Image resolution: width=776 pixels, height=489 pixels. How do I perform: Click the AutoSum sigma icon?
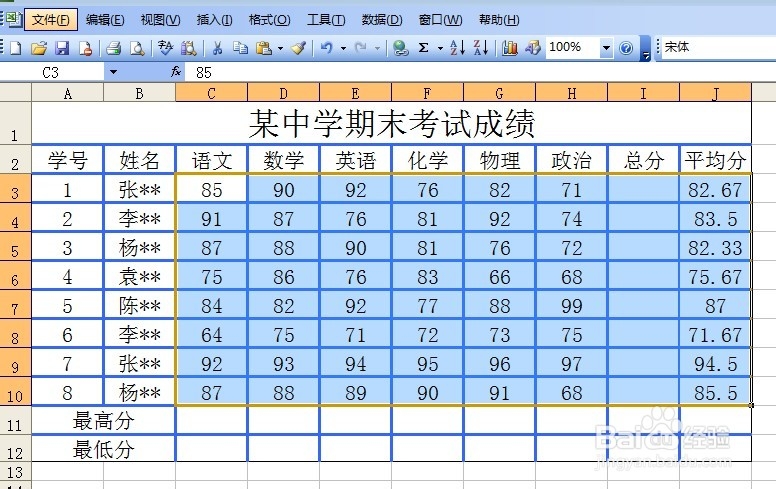[424, 48]
